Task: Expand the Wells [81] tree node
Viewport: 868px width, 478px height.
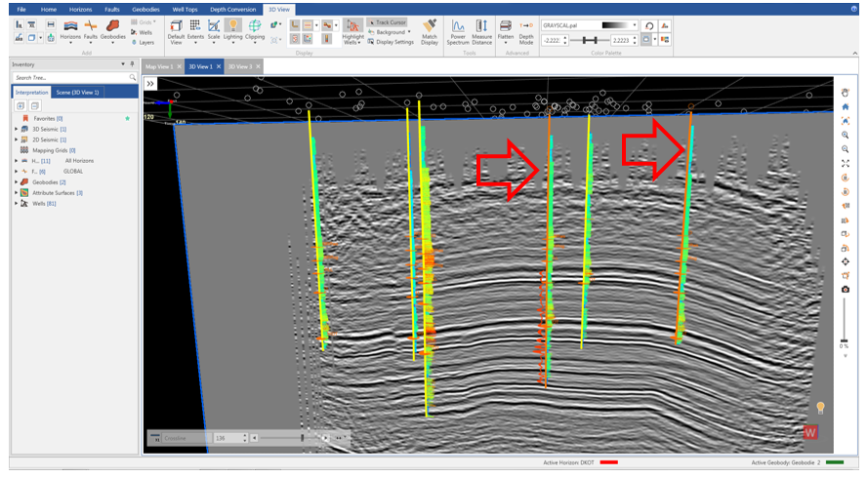Action: point(16,203)
